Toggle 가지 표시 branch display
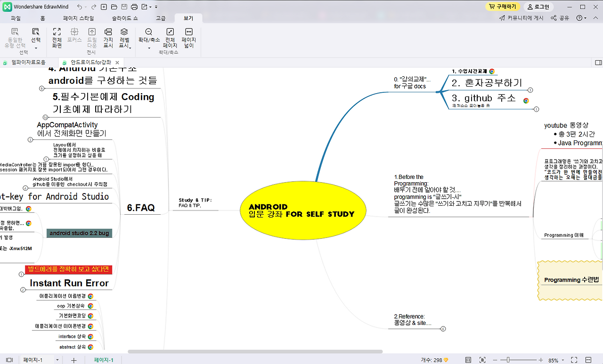The height and width of the screenshot is (364, 603). [108, 38]
